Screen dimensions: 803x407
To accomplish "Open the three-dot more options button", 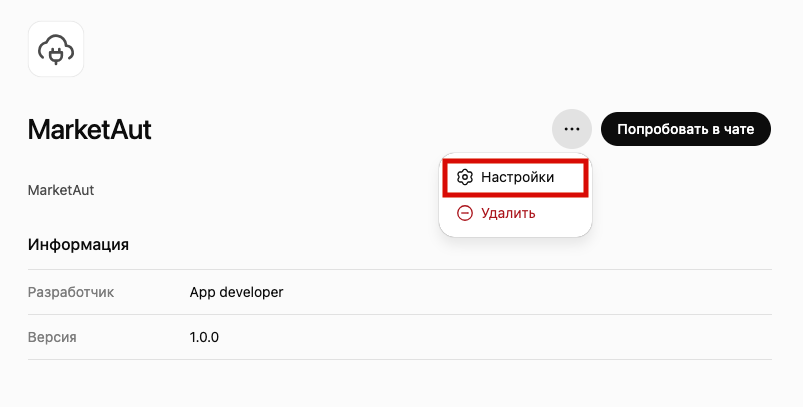I will (572, 129).
